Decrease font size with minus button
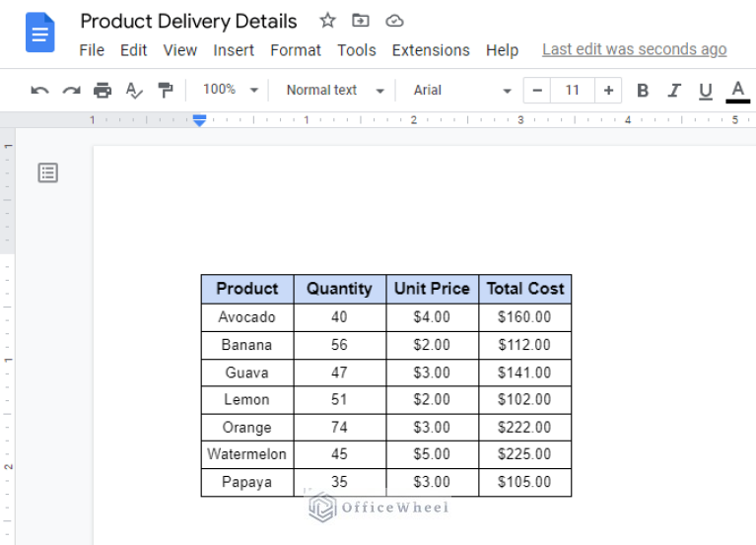This screenshot has height=545, width=756. (x=537, y=90)
